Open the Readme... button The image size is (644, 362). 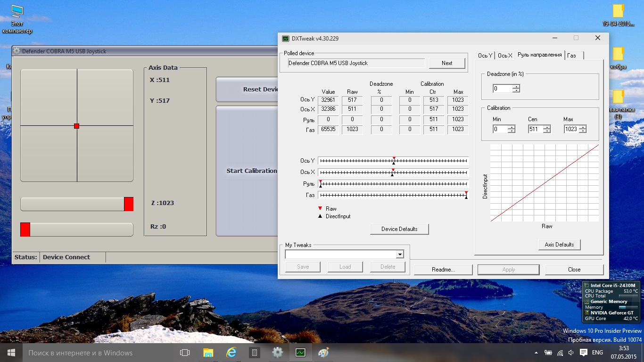[443, 270]
